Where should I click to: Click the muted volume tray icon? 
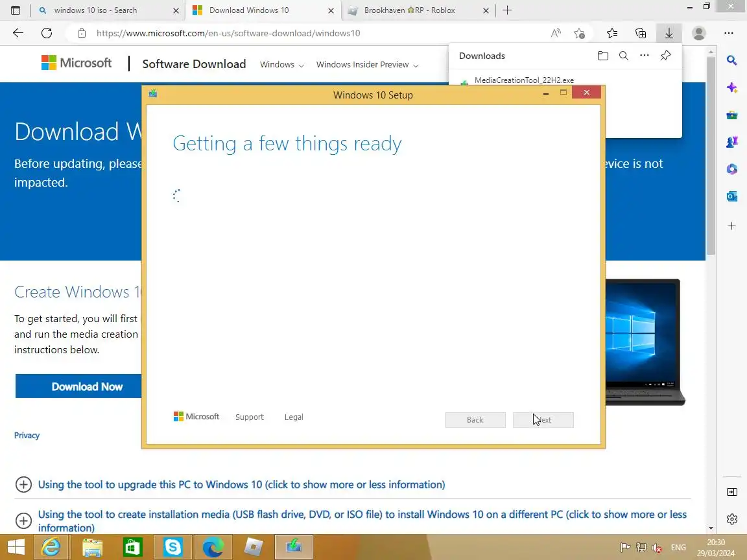click(657, 548)
